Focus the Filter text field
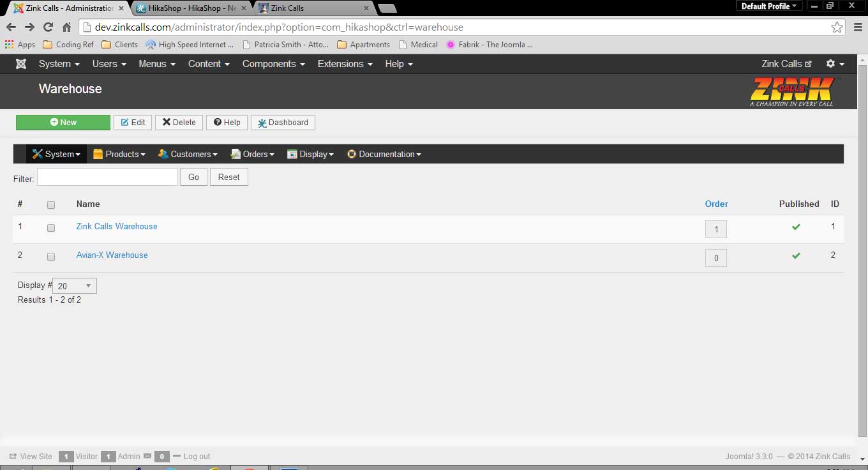Screen dimensions: 868x470 pos(107,177)
